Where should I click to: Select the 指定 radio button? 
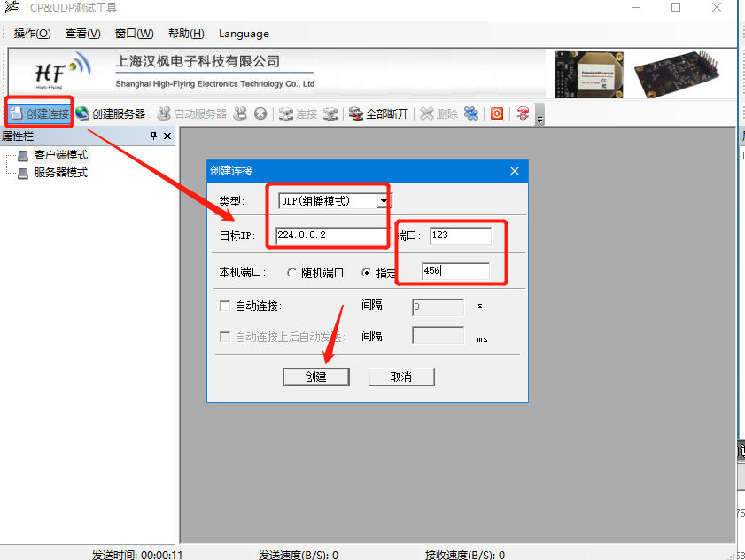(366, 273)
